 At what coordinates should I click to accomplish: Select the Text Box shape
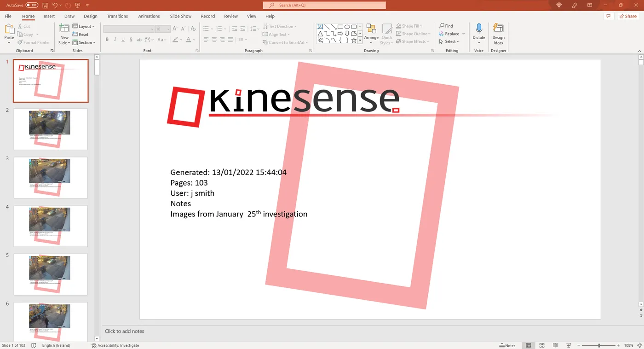tap(320, 27)
